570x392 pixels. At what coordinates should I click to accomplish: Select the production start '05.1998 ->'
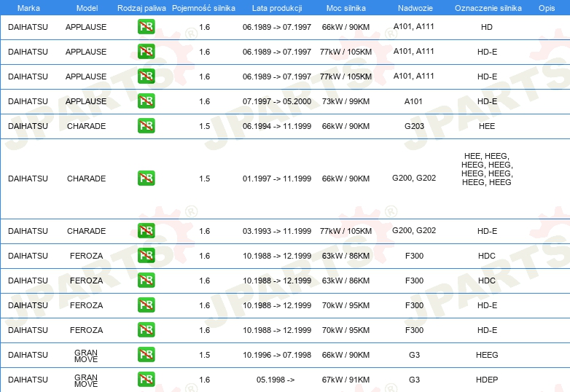(x=276, y=380)
